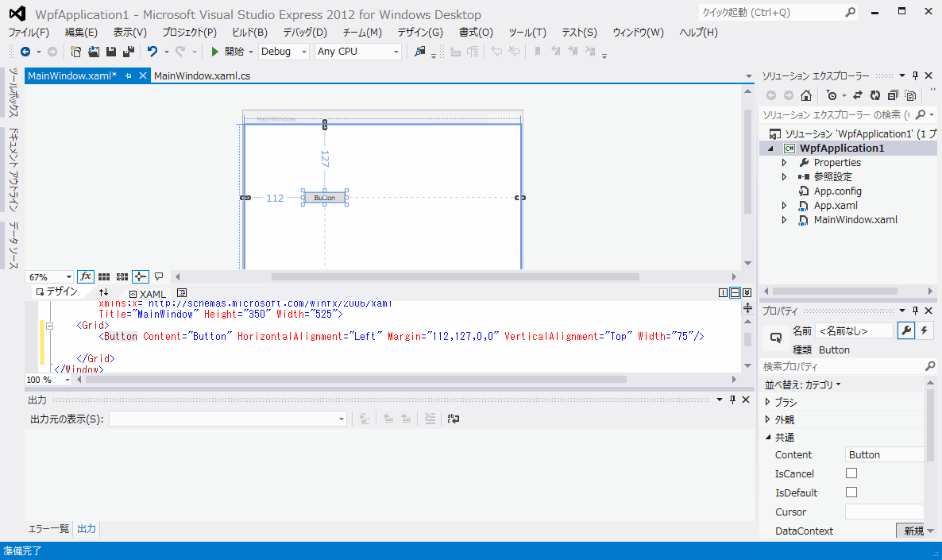
Task: Switch to the エラー一覧 tab
Action: coord(48,529)
